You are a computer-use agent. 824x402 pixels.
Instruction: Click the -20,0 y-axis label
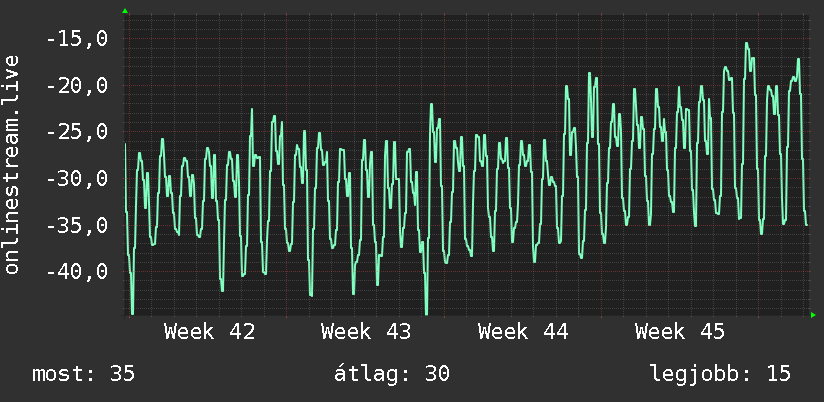77,85
